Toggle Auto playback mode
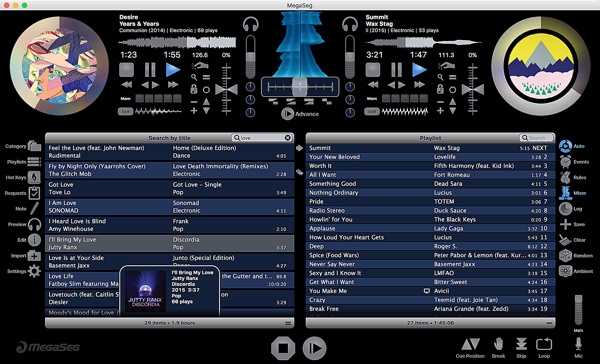 (565, 146)
